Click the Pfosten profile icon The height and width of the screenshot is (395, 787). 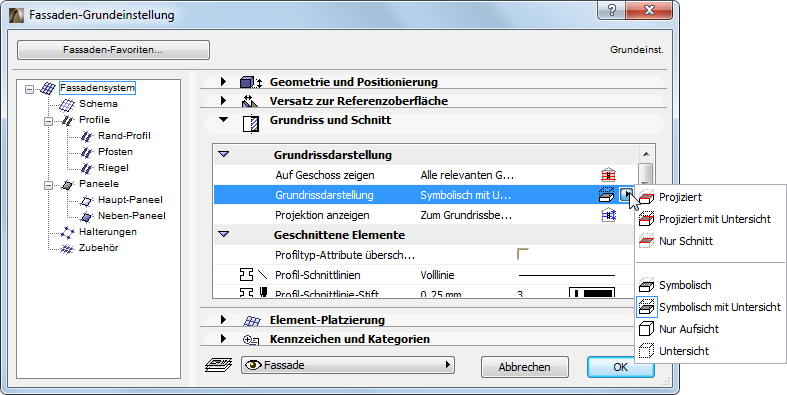pos(87,152)
